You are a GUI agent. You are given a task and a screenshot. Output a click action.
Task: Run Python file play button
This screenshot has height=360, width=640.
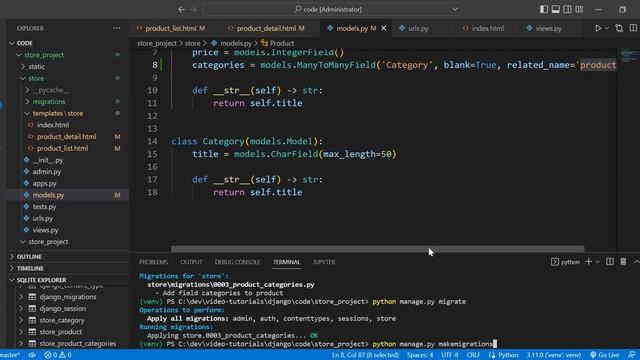tap(598, 28)
